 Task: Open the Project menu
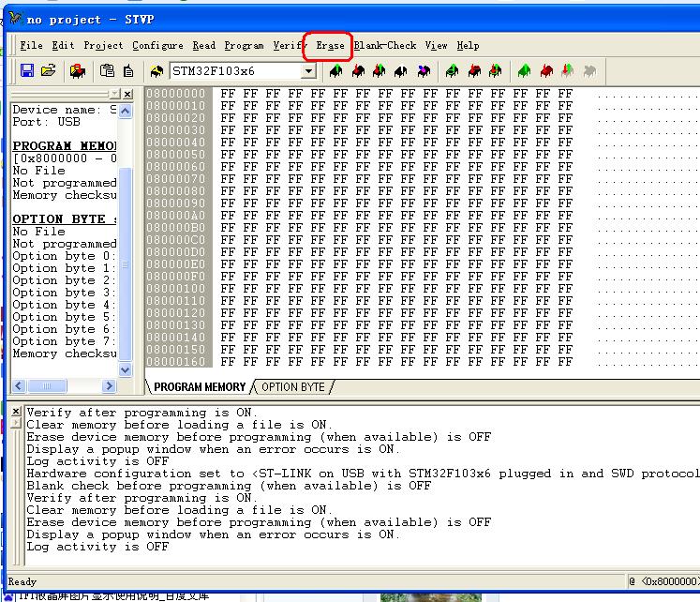(x=103, y=46)
